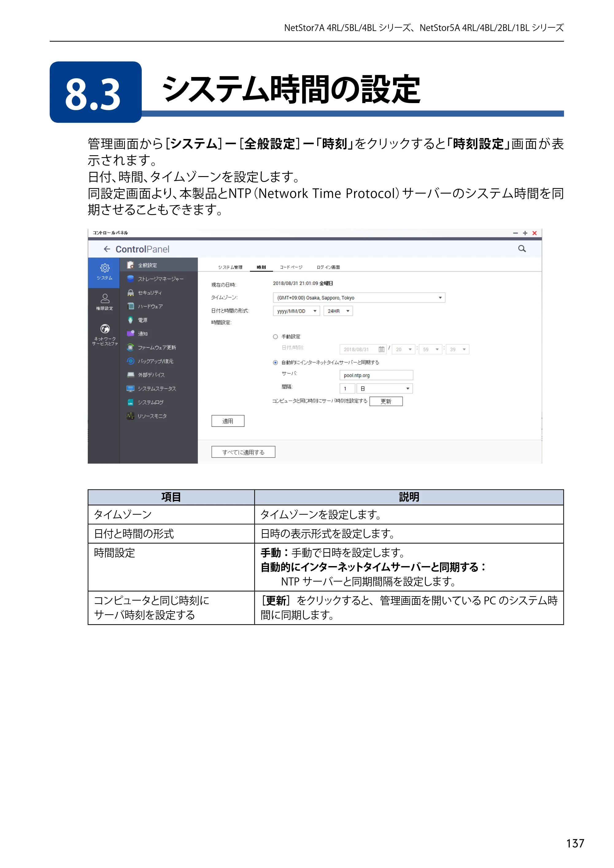Open the 権限設定 user icon
The image size is (614, 868).
(x=105, y=298)
